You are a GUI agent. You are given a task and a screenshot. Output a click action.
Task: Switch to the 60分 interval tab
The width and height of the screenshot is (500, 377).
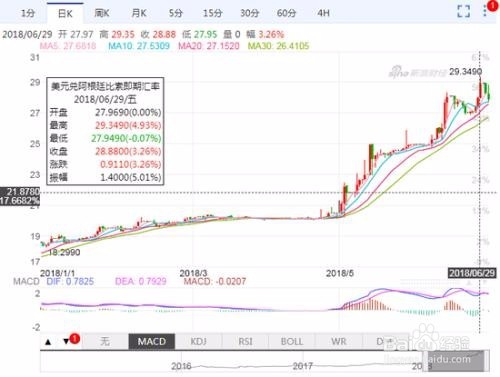(286, 13)
